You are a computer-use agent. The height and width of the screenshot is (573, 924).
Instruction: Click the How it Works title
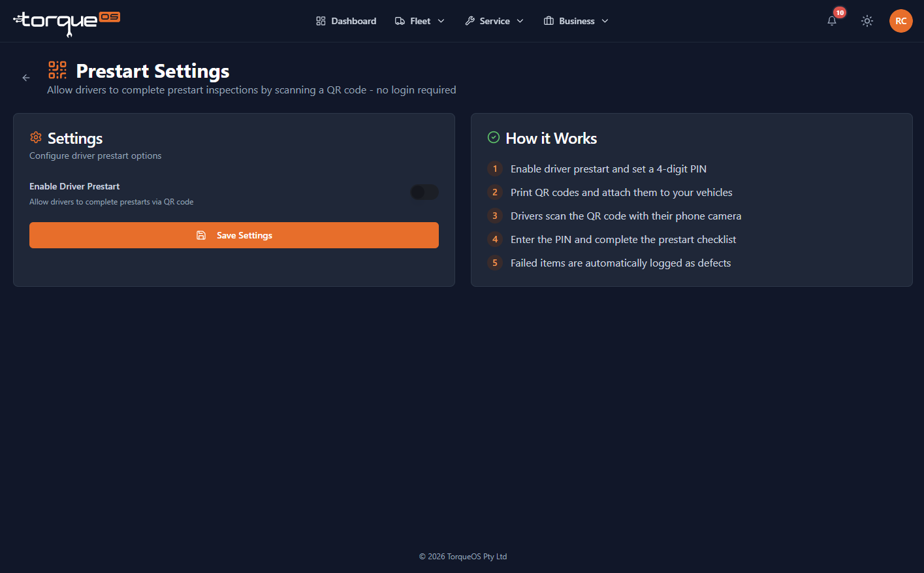pyautogui.click(x=551, y=139)
